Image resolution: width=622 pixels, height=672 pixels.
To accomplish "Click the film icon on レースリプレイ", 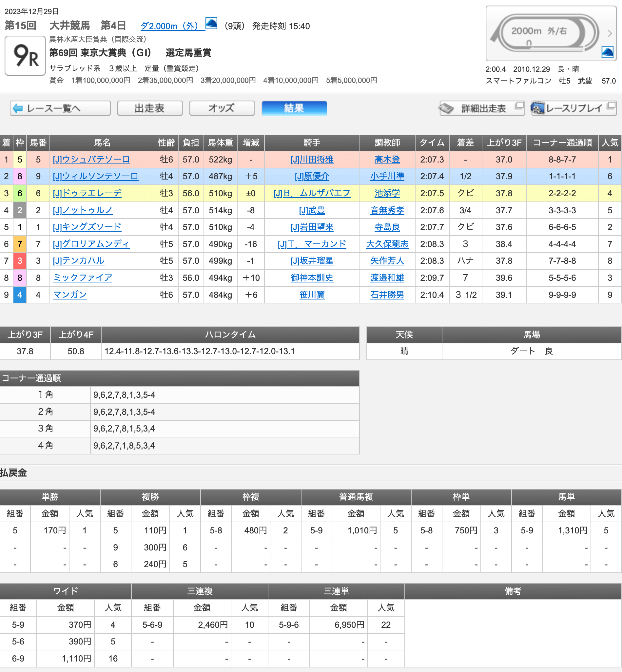I will [537, 108].
